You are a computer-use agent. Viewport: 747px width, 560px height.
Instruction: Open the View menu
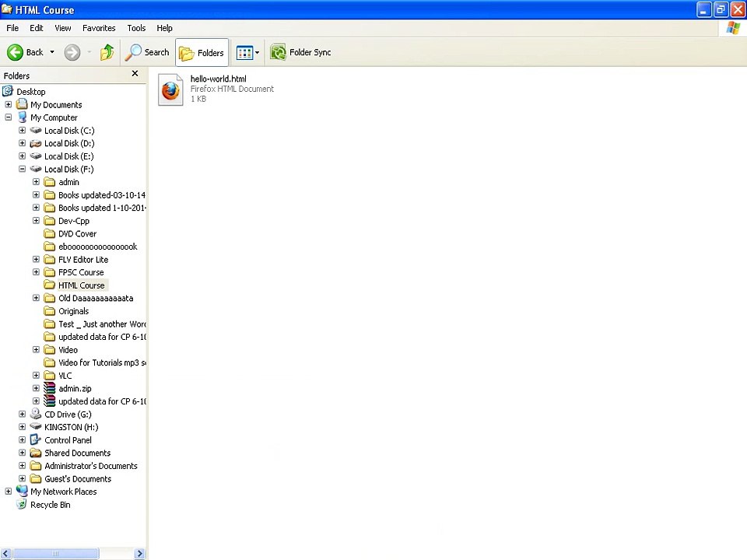pyautogui.click(x=63, y=28)
